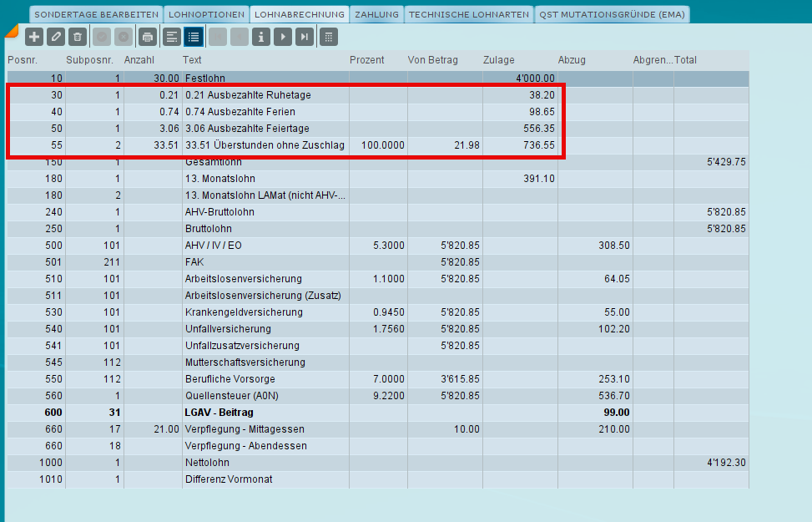Viewport: 812px width, 522px height.
Task: Open the Sondertage bearbeiten tab
Action: pyautogui.click(x=96, y=14)
